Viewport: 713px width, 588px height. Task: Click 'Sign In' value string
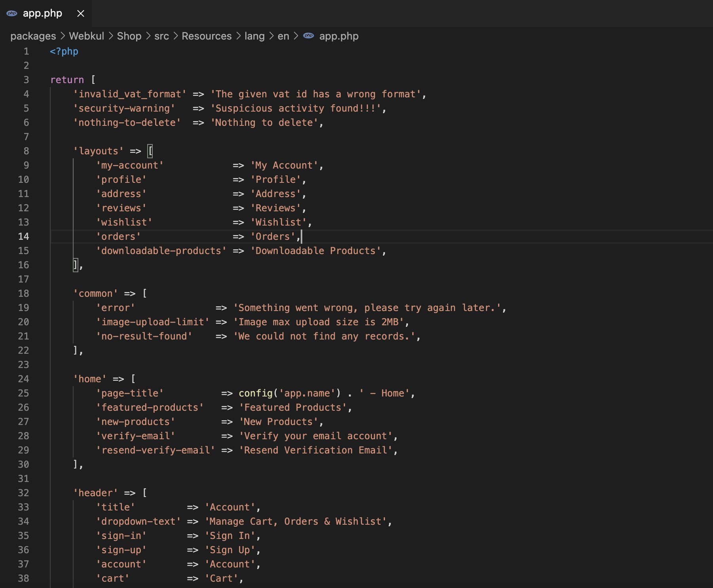[230, 536]
